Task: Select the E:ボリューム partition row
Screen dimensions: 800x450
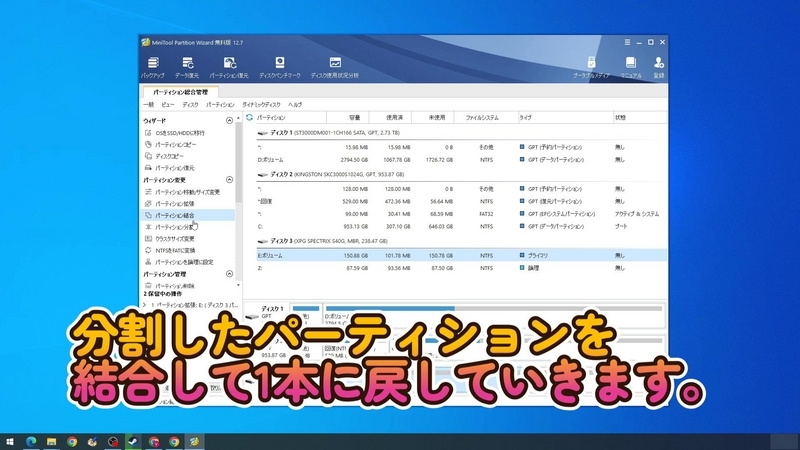Action: [461, 255]
